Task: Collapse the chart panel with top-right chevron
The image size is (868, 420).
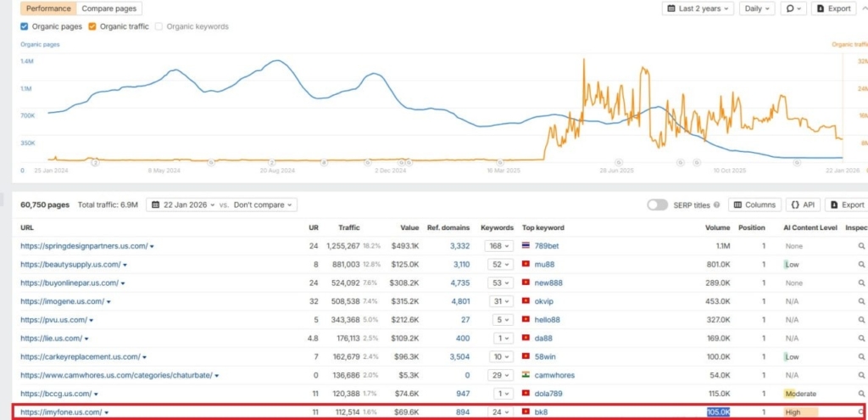Action: click(x=865, y=8)
